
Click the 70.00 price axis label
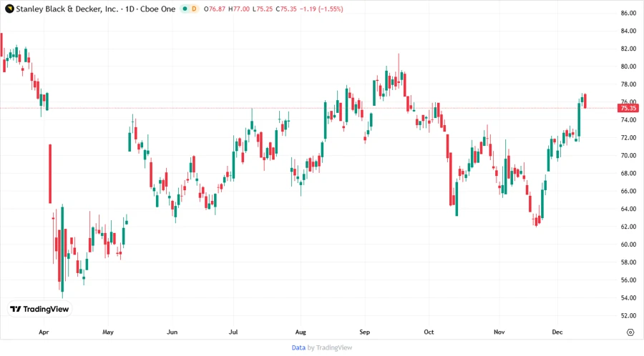[628, 155]
